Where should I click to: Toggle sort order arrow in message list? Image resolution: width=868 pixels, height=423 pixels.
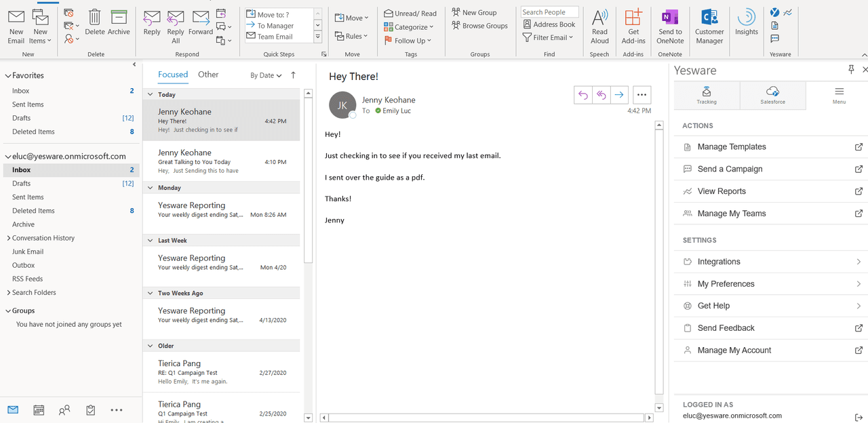293,75
